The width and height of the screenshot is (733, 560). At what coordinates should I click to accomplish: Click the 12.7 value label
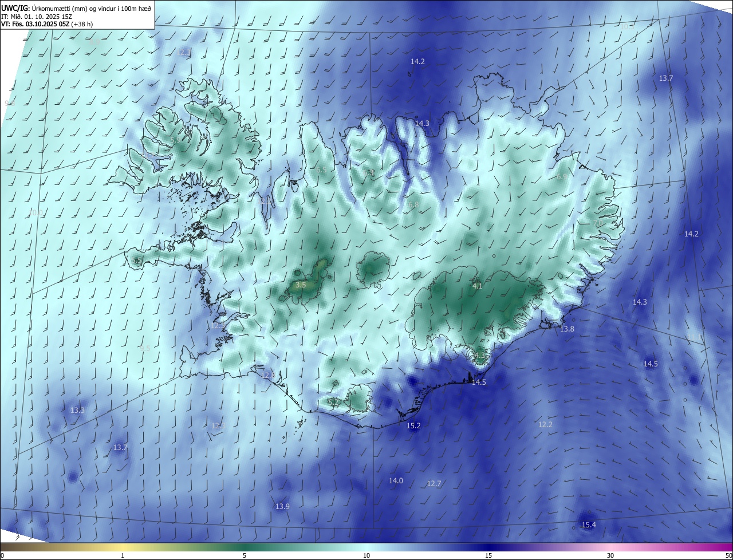pyautogui.click(x=434, y=483)
